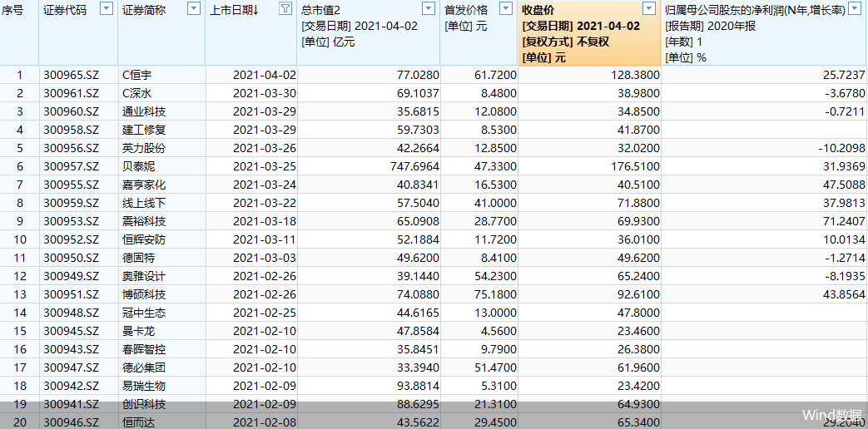Select market cap value 93.8814
868x429 pixels.
[x=418, y=385]
